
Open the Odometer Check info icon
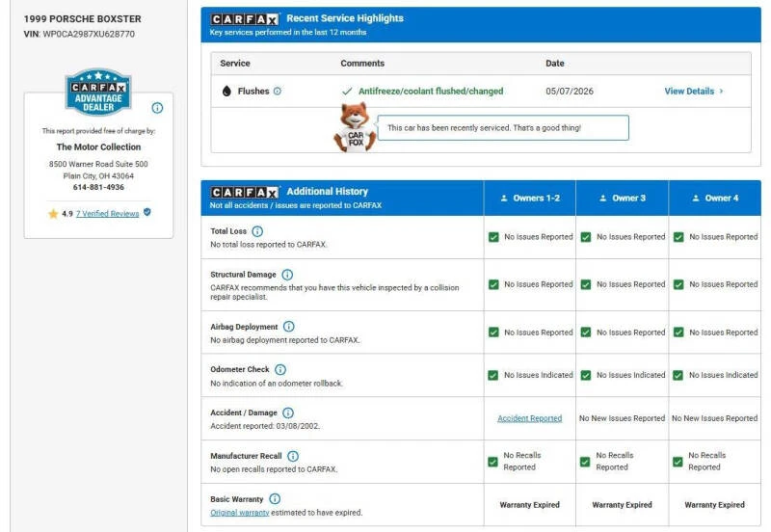pyautogui.click(x=280, y=369)
